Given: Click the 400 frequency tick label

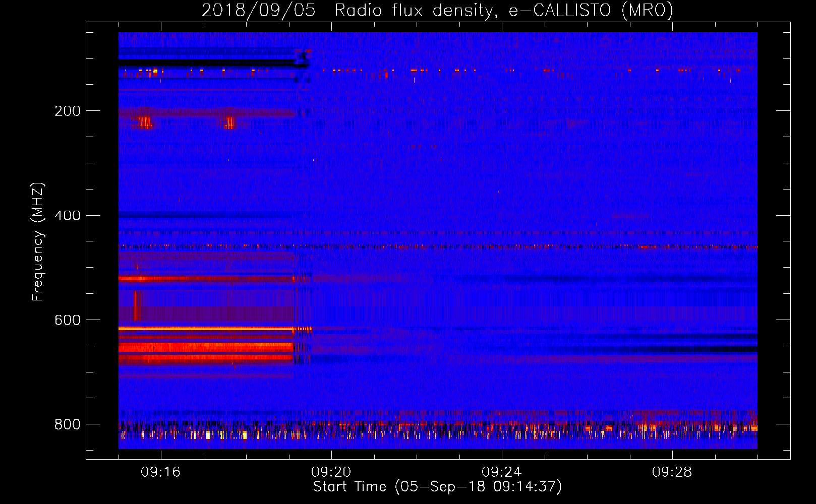Looking at the screenshot, I should click(x=68, y=216).
